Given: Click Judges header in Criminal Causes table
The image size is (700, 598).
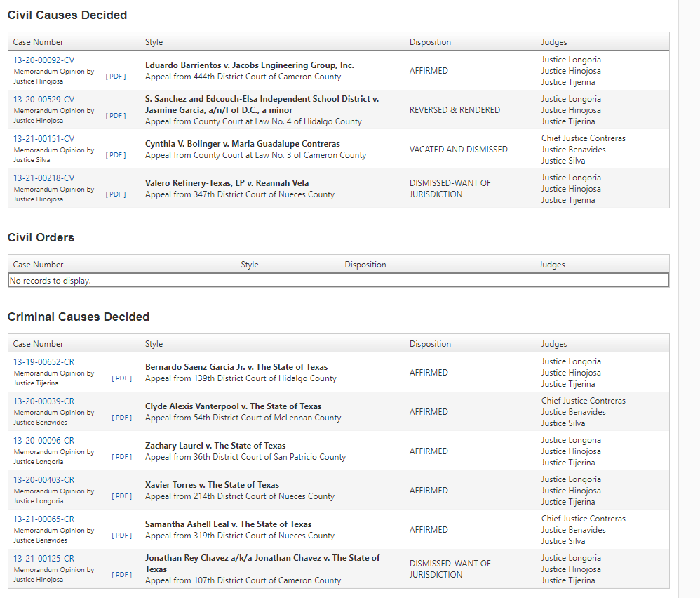Looking at the screenshot, I should click(554, 344).
